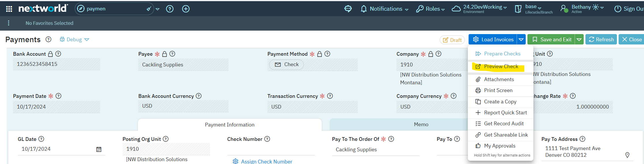The image size is (644, 164).
Task: Choose Get Shareable Link menu entry
Action: [x=506, y=135]
